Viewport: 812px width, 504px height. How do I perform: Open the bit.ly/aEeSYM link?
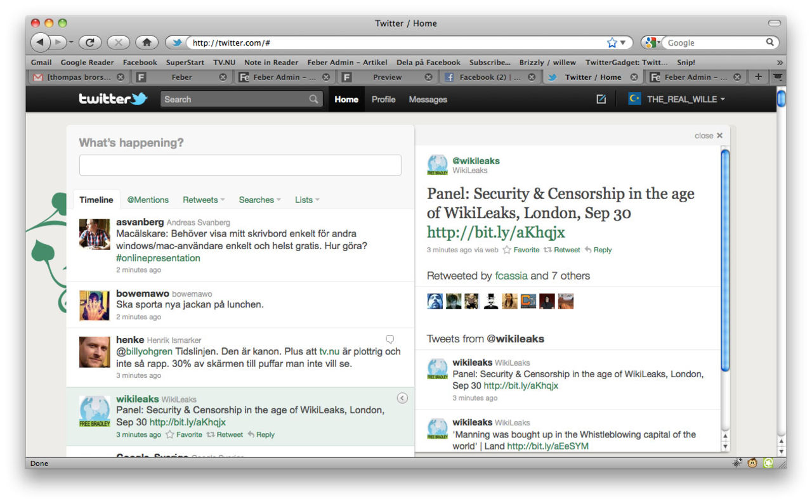tap(548, 446)
